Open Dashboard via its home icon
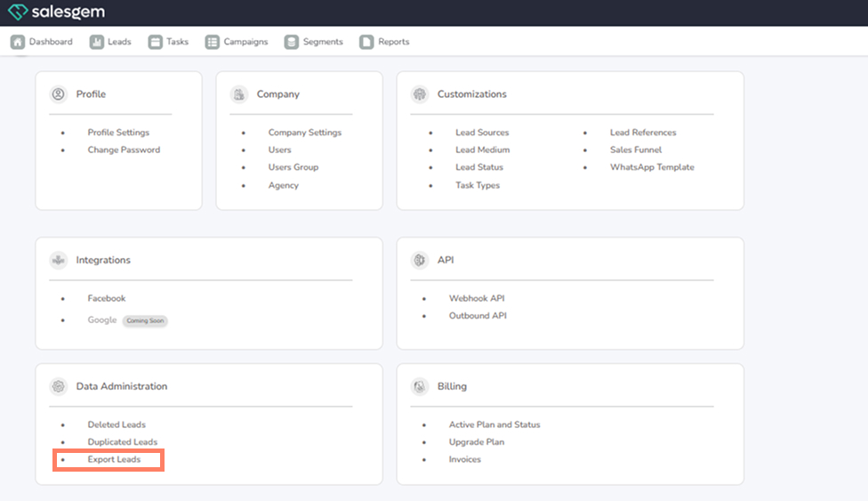The image size is (868, 501). (x=18, y=42)
